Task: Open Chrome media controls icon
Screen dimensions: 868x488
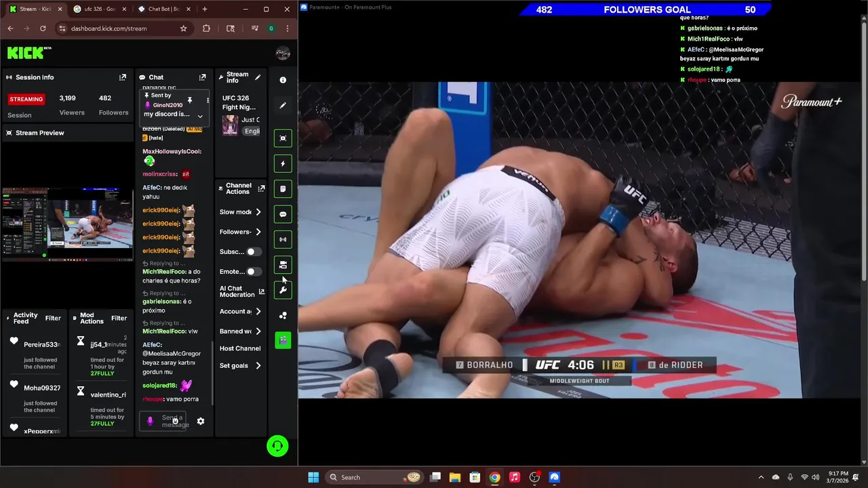Action: click(x=254, y=28)
